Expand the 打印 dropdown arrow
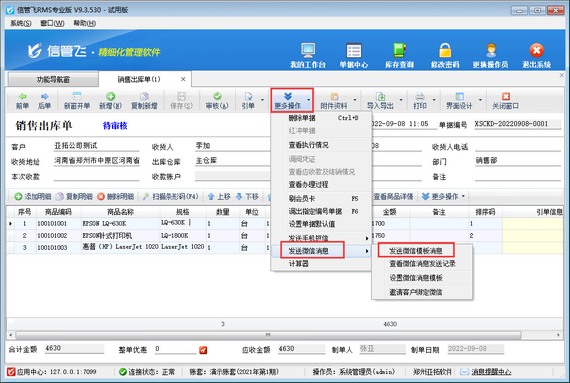The width and height of the screenshot is (570, 383). (x=434, y=100)
